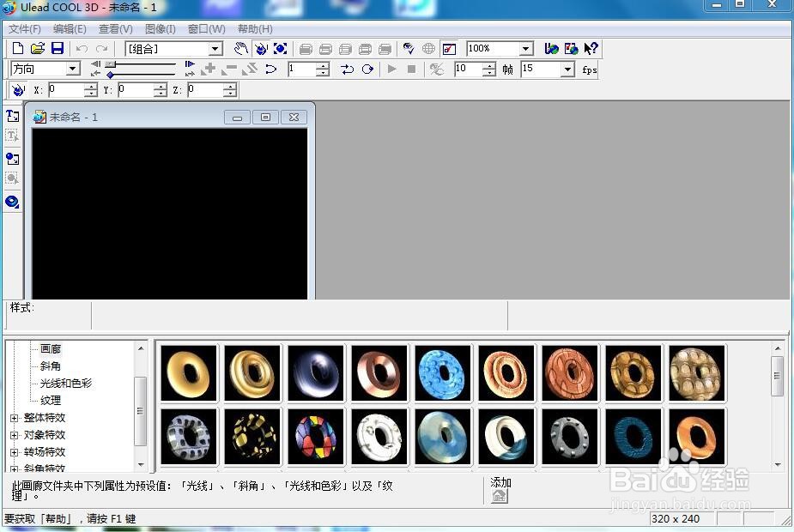The width and height of the screenshot is (794, 532).
Task: Activate the context help arrow-question icon
Action: (591, 49)
